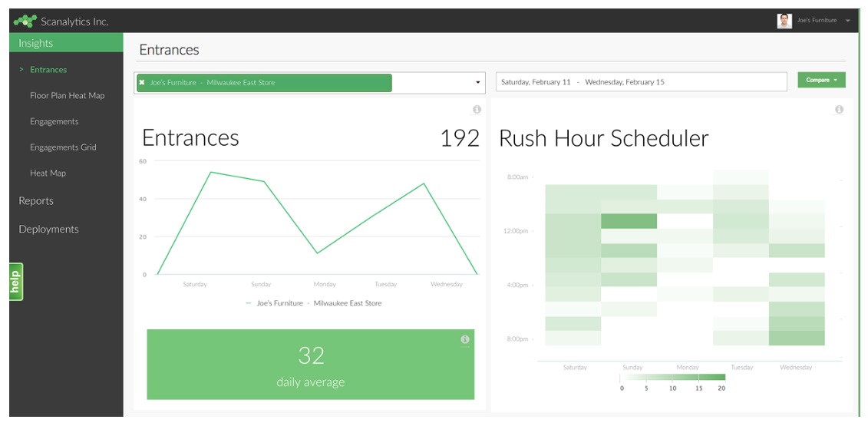Screen dimensions: 868x426
Task: Select Heat Map in sidebar
Action: pos(48,173)
